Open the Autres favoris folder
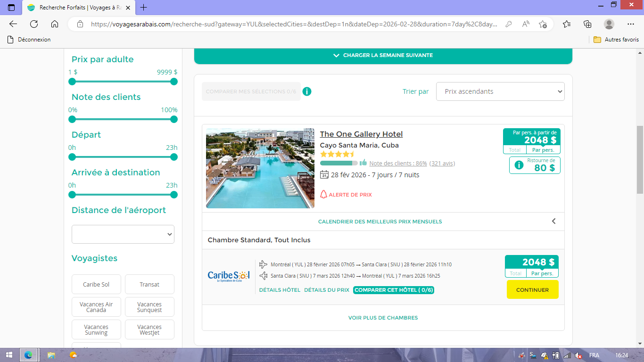This screenshot has width=644, height=362. pos(616,40)
